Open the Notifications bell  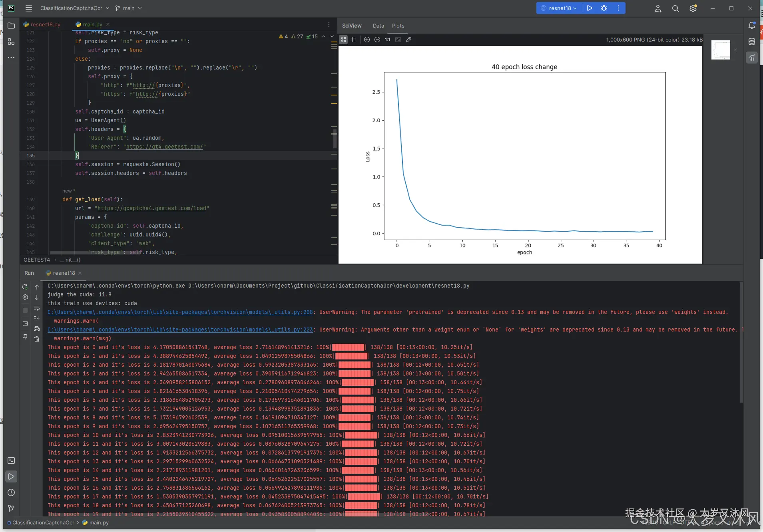tap(752, 26)
